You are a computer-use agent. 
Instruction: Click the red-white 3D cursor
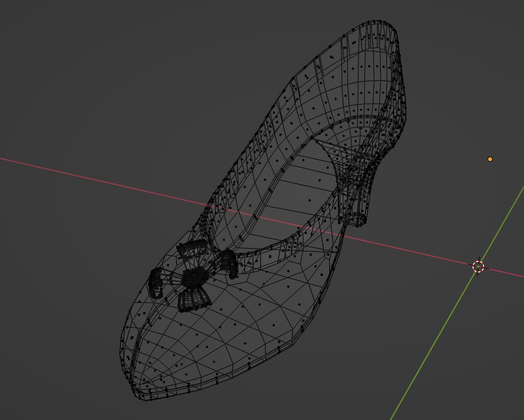(x=478, y=267)
